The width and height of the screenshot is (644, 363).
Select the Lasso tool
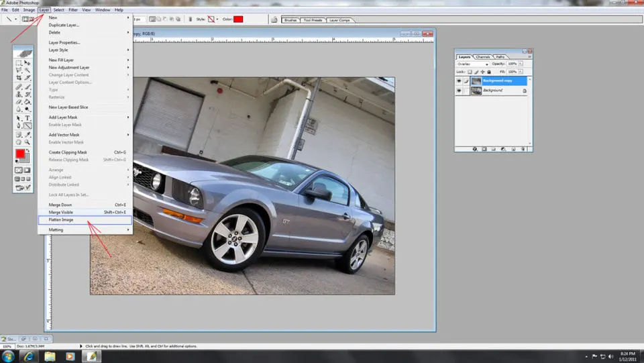(x=19, y=70)
